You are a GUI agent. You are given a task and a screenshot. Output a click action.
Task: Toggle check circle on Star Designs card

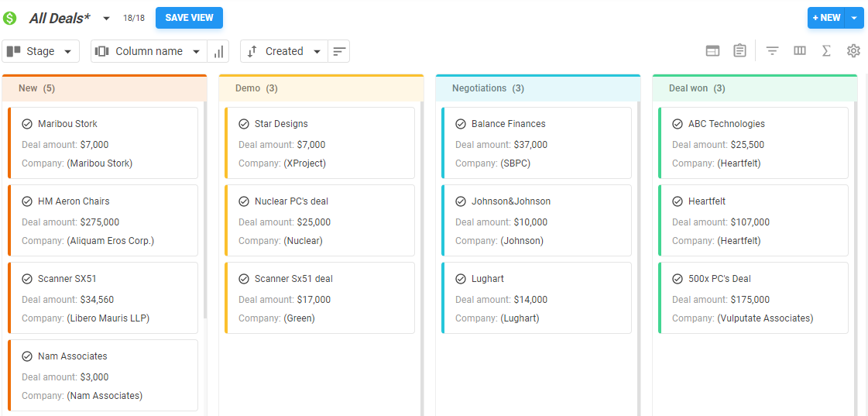pyautogui.click(x=244, y=124)
